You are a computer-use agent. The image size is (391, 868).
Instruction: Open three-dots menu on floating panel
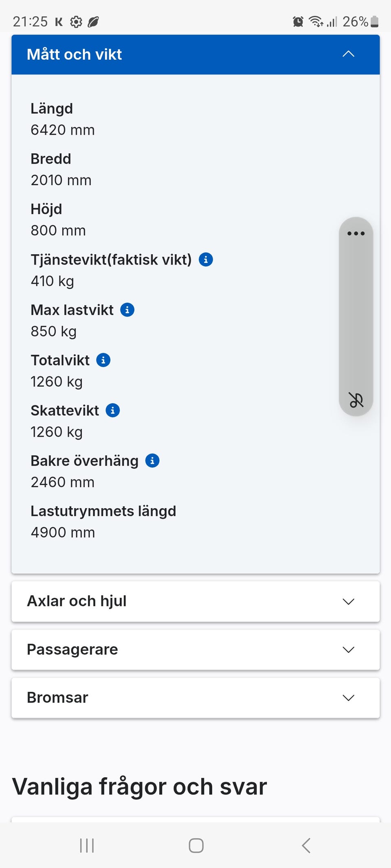356,233
